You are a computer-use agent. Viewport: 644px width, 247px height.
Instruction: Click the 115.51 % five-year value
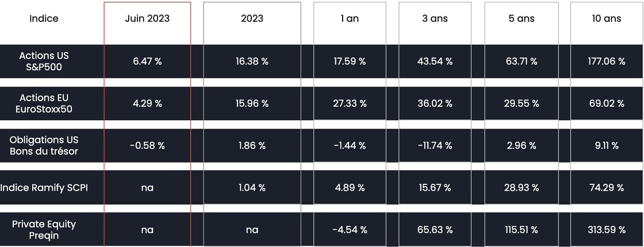tap(521, 230)
